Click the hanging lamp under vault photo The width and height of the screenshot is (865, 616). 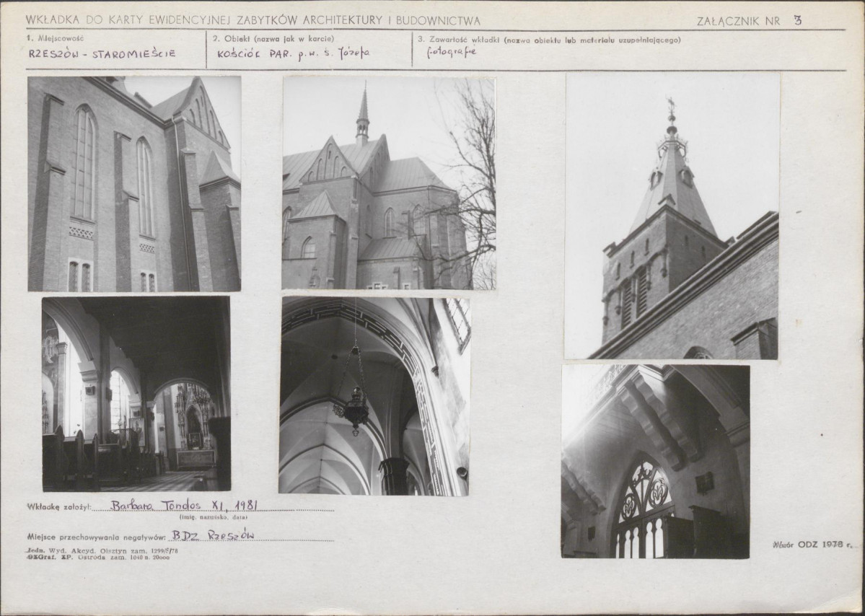click(x=374, y=396)
